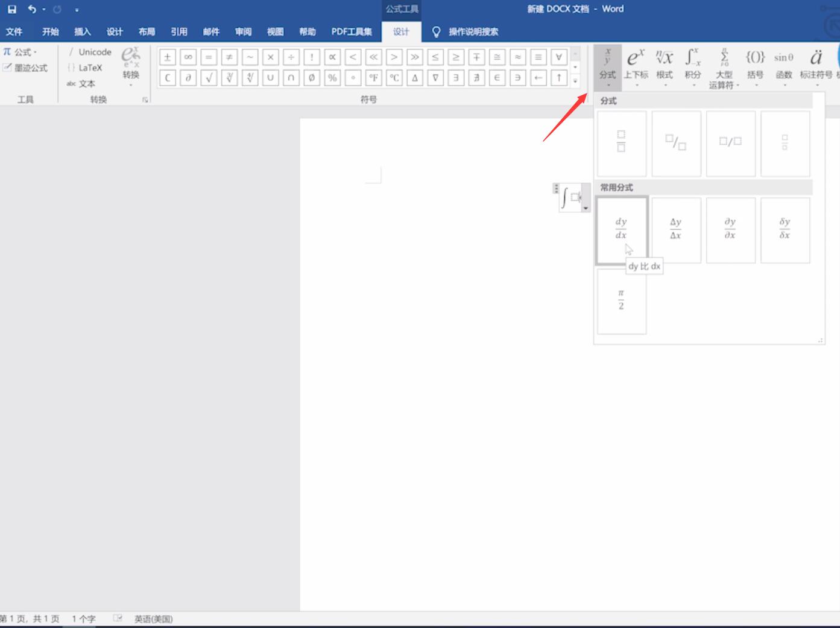Insert the delta increment symbol
This screenshot has height=628, width=840.
click(x=415, y=78)
